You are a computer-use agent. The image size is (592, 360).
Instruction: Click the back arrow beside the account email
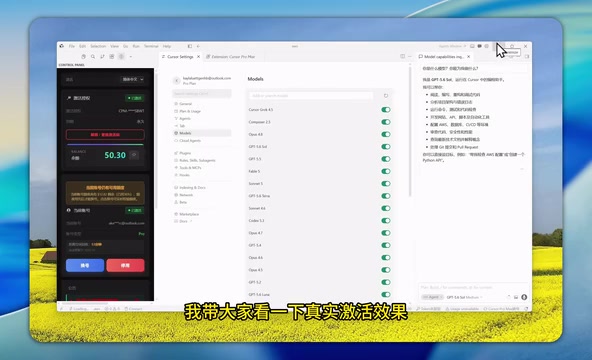[x=176, y=80]
